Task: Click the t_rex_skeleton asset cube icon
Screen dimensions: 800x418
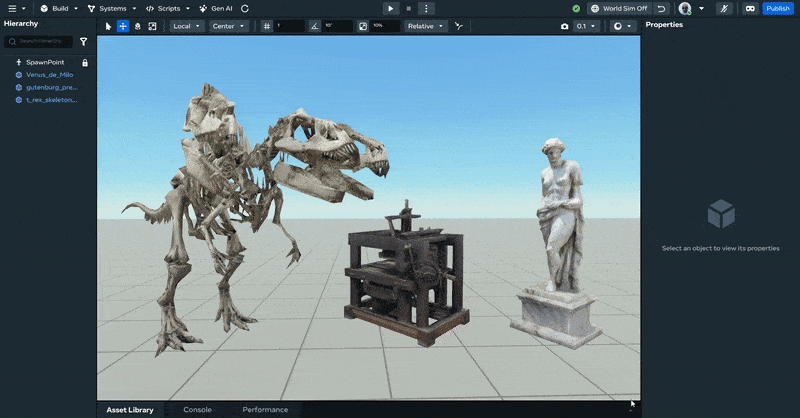Action: click(x=19, y=100)
